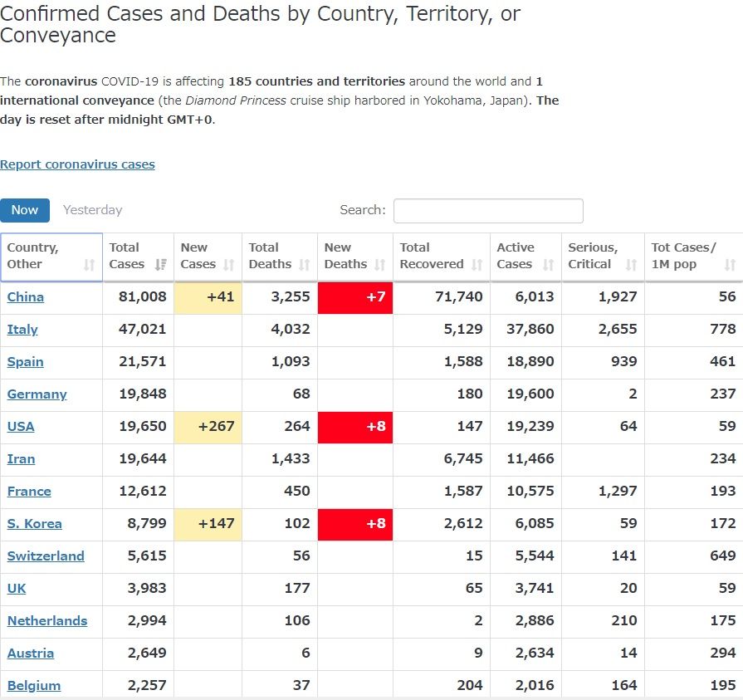
Task: Sort by Total Recovered arrow icon
Action: pos(477,265)
